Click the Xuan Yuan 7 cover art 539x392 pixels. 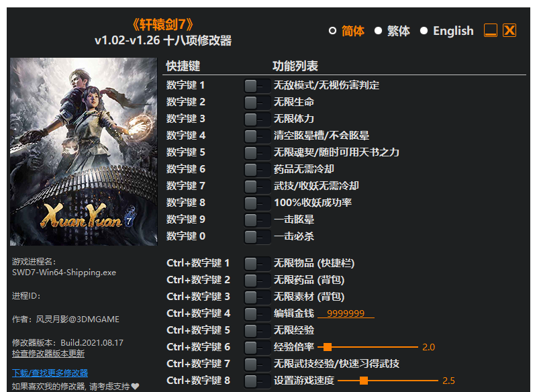click(83, 152)
